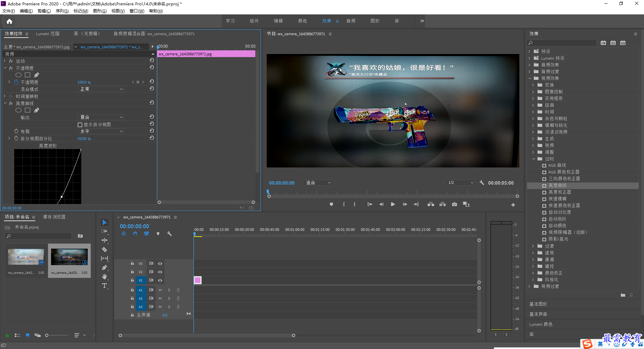The image size is (644, 349).
Task: Switch to Media Browser tab
Action: tap(54, 217)
